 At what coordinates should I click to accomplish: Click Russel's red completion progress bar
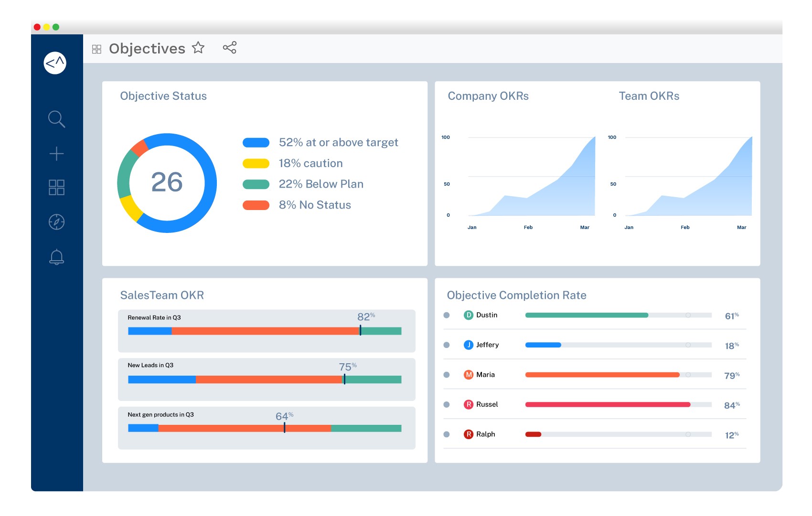point(608,404)
